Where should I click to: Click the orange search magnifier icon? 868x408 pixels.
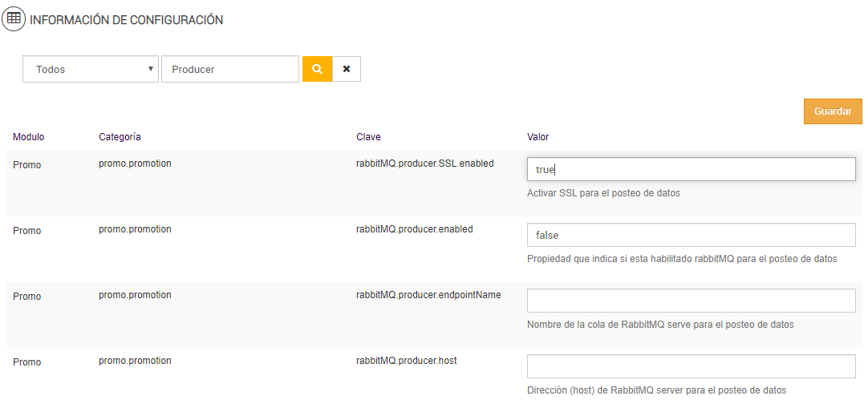317,69
